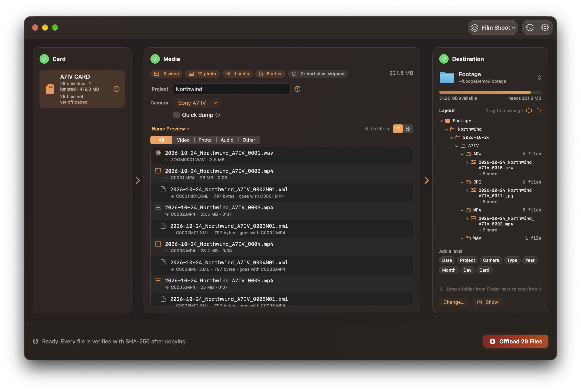Screen dimensions: 581x392
Task: Switch to grid view icon
Action: pos(408,129)
